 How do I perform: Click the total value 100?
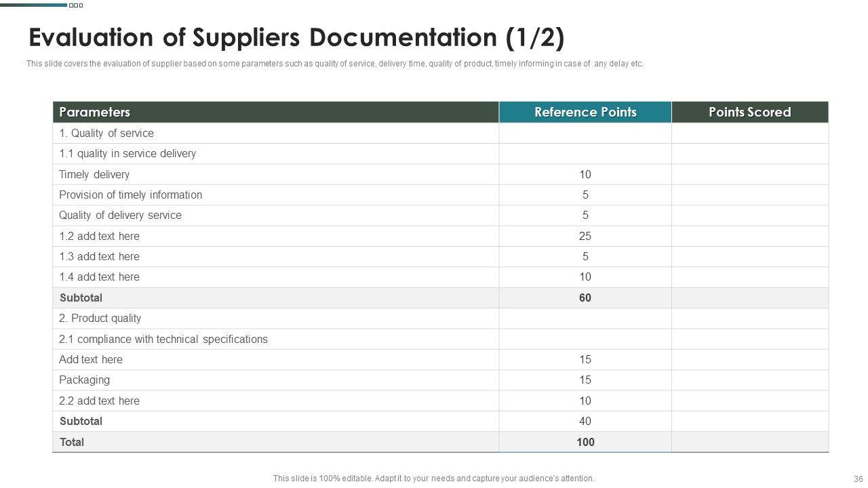point(585,442)
